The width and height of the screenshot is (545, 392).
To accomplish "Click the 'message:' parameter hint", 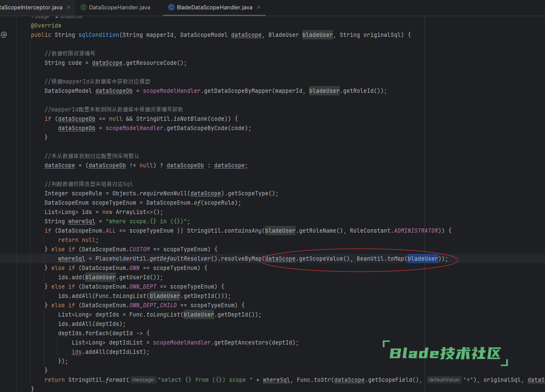I will tap(144, 380).
